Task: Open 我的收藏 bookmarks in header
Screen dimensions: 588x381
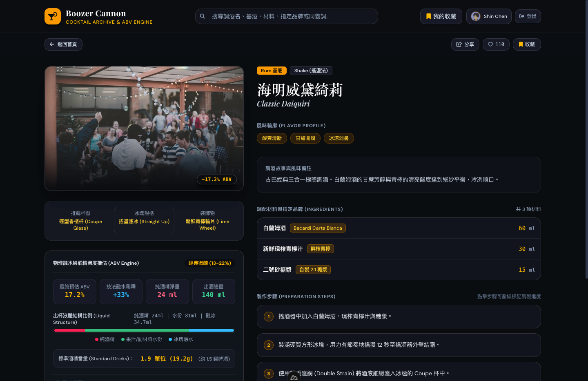Action: 441,16
